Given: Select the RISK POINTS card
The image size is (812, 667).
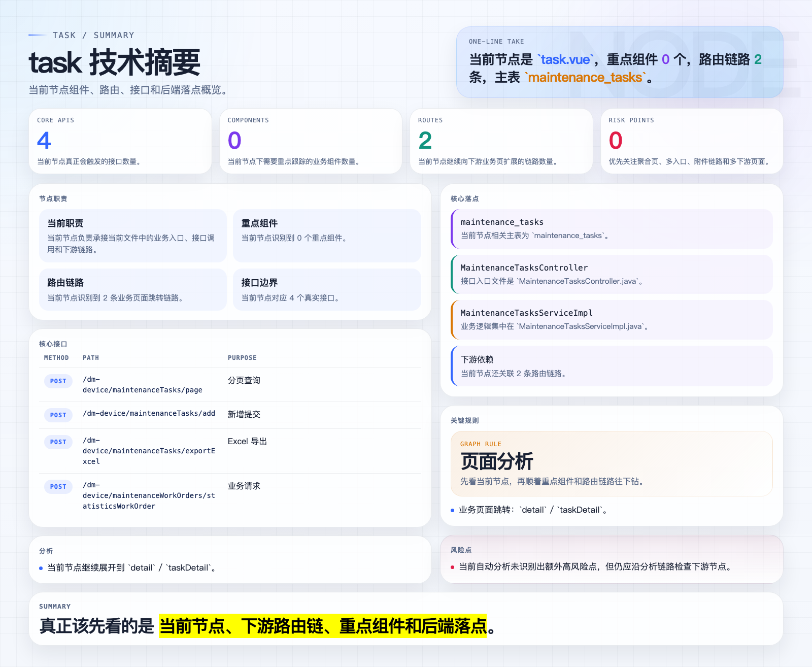Looking at the screenshot, I should tap(692, 141).
